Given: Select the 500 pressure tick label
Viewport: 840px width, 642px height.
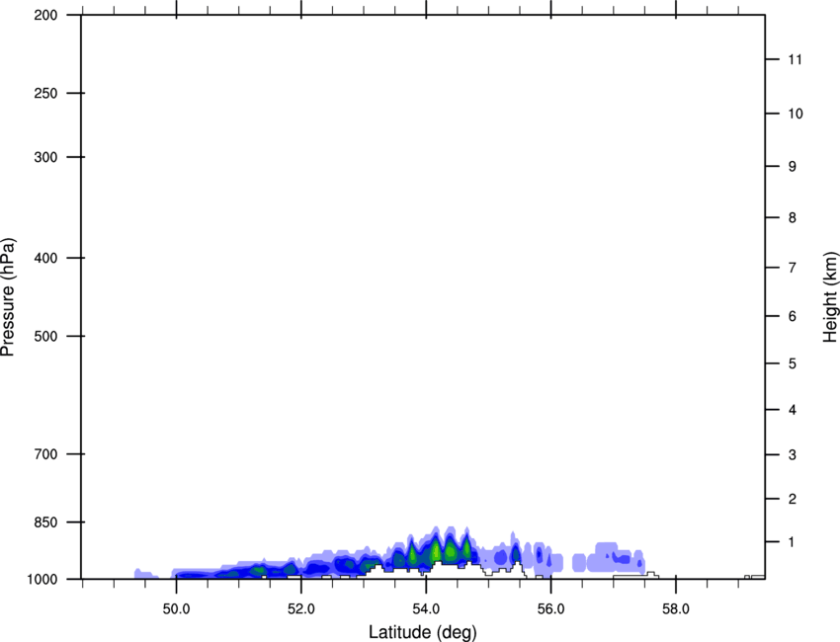Looking at the screenshot, I should click(x=45, y=336).
